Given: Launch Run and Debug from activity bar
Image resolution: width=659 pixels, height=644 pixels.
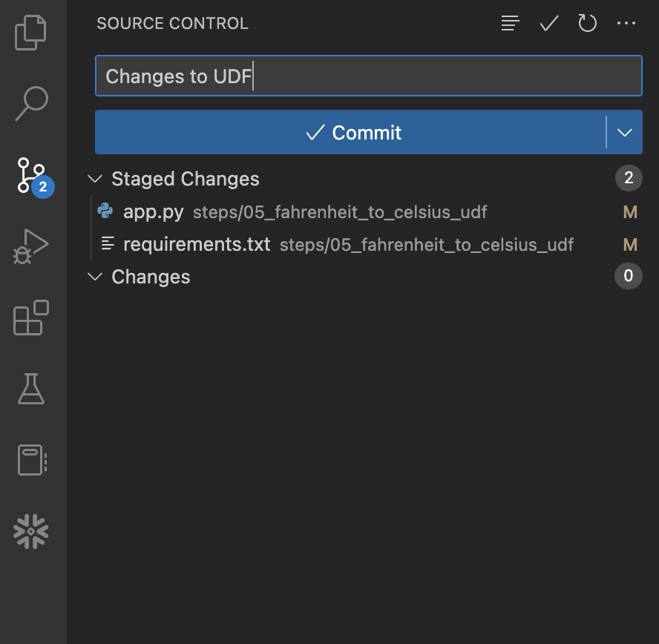Looking at the screenshot, I should (x=30, y=246).
